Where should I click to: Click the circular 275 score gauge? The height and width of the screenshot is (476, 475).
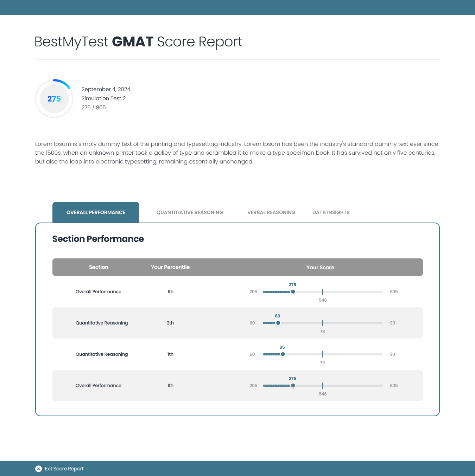coord(54,99)
